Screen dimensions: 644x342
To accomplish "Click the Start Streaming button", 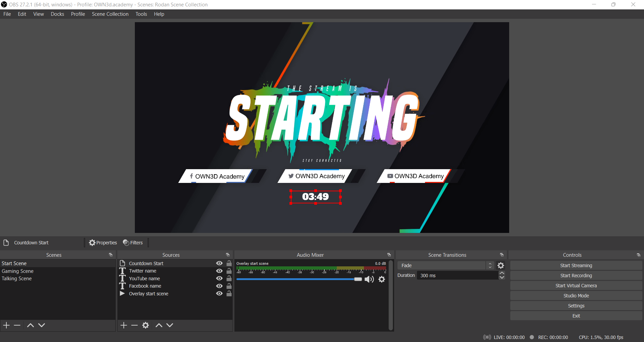I will pos(576,265).
